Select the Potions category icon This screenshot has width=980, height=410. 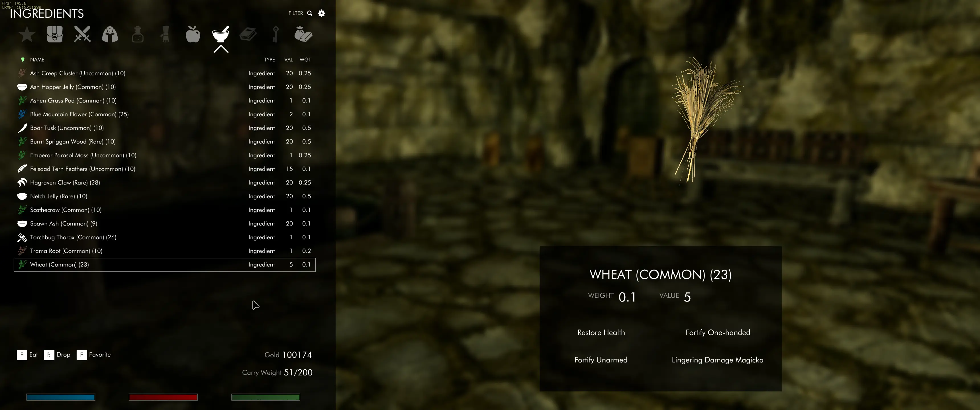pyautogui.click(x=138, y=34)
